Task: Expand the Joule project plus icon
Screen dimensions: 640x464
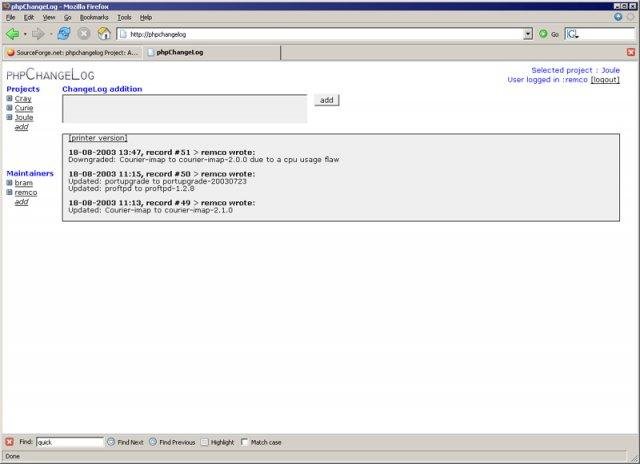Action: coord(9,117)
